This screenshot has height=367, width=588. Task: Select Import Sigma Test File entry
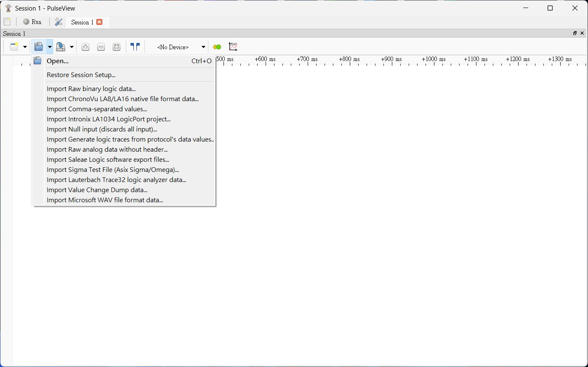pyautogui.click(x=124, y=170)
